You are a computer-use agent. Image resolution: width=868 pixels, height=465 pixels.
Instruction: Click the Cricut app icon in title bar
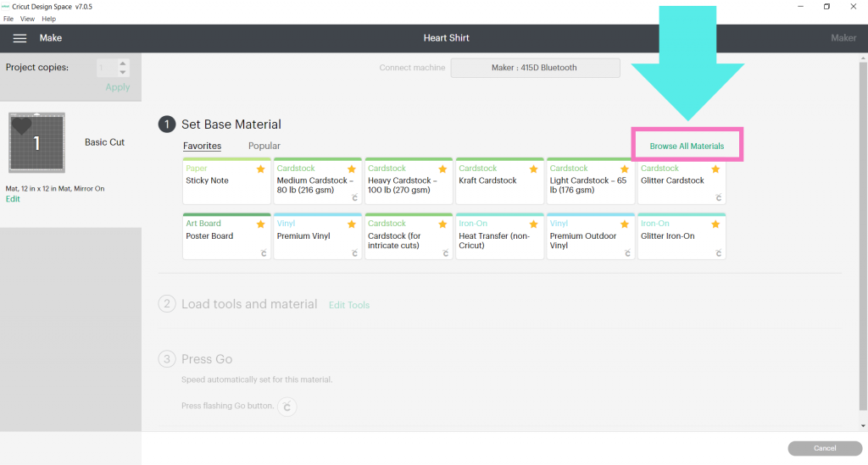pyautogui.click(x=6, y=7)
